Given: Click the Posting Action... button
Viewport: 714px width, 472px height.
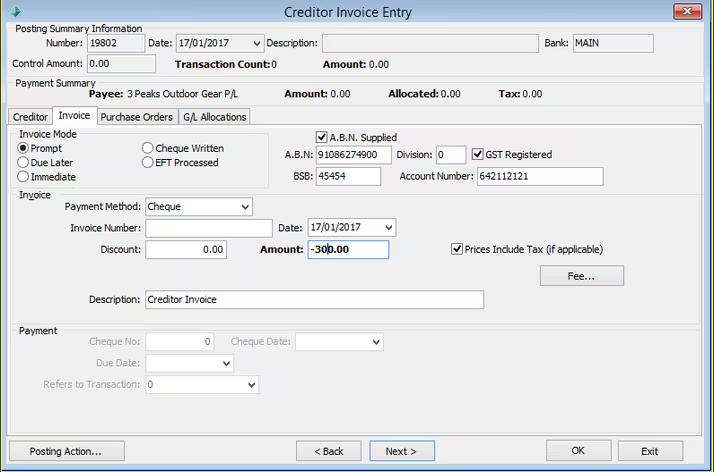Looking at the screenshot, I should click(66, 451).
